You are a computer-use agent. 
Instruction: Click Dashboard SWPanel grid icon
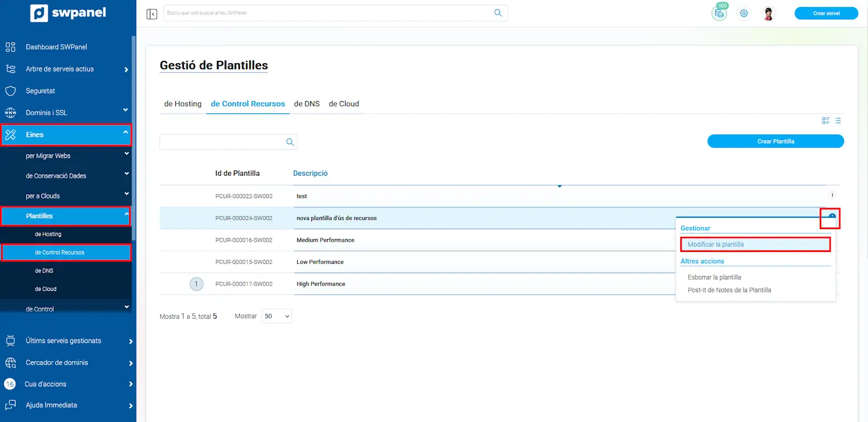pos(10,47)
